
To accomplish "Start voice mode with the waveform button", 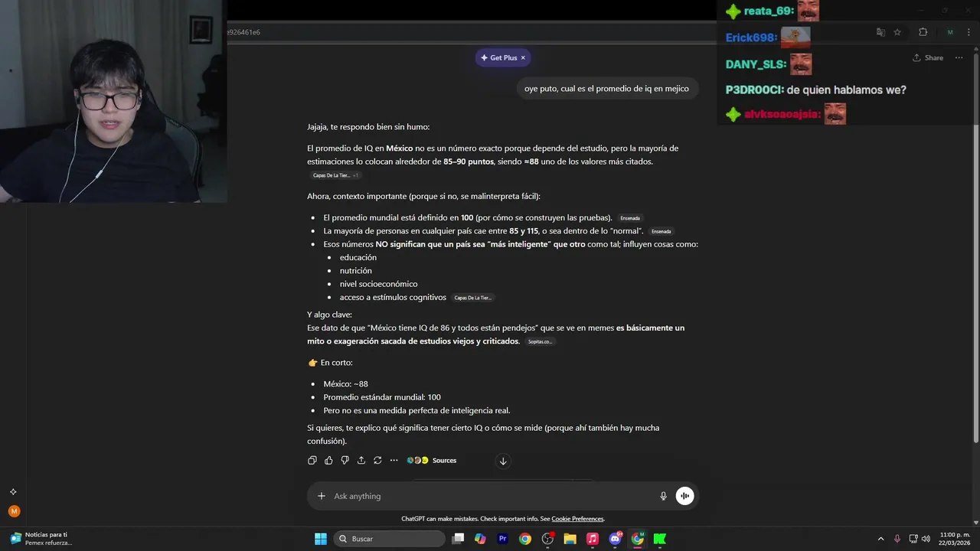I will point(684,496).
